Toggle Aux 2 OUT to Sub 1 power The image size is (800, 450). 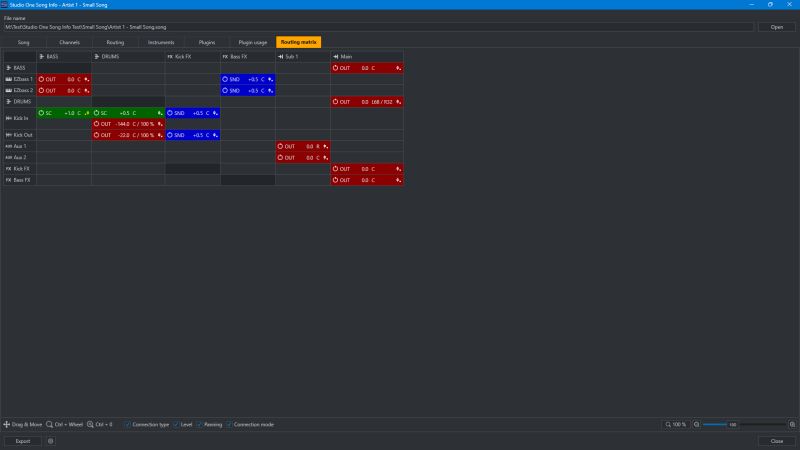point(280,158)
